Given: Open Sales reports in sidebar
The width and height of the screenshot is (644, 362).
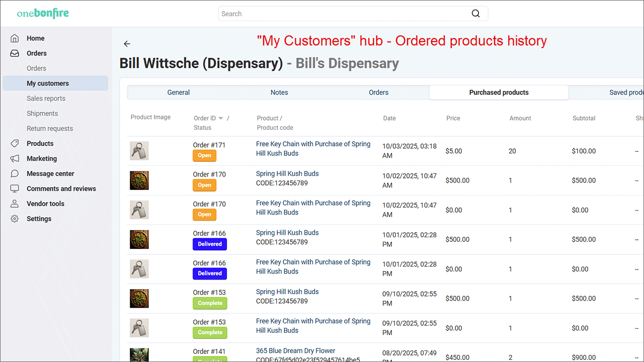Looking at the screenshot, I should (46, 99).
